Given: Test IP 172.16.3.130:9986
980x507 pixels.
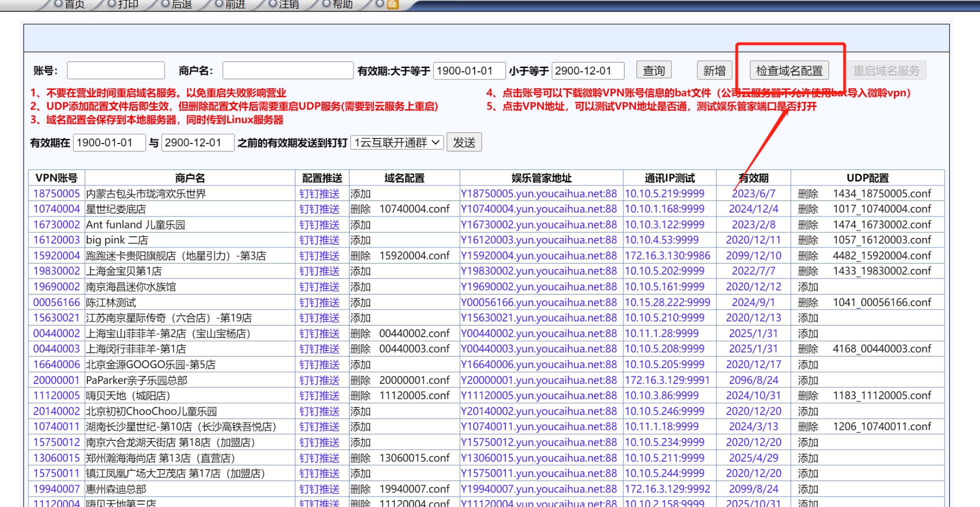Looking at the screenshot, I should 667,255.
